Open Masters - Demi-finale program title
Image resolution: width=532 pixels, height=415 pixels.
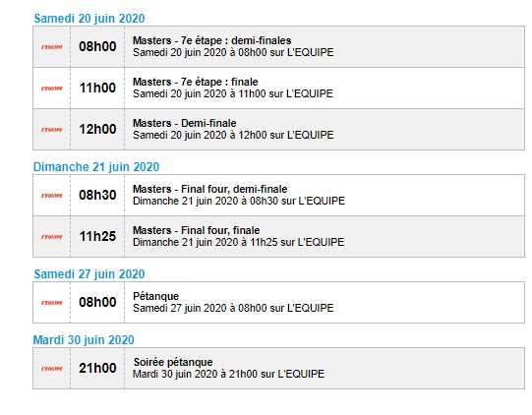click(x=184, y=123)
